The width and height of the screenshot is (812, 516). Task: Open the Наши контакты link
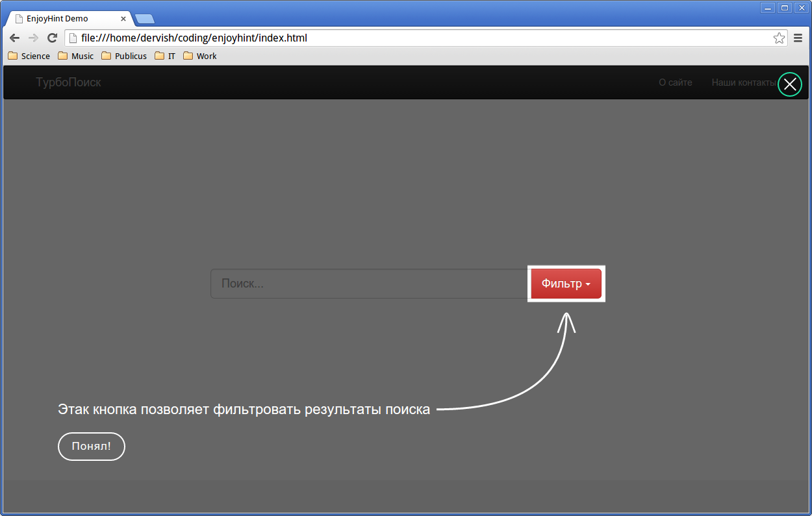(743, 82)
